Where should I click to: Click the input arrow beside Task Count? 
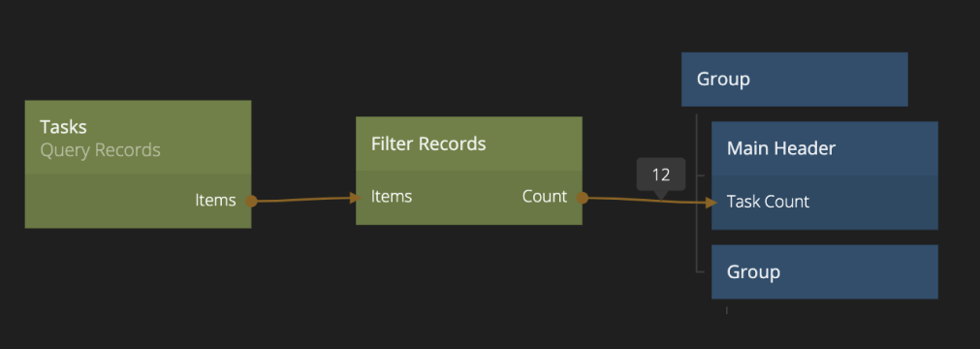click(x=711, y=202)
